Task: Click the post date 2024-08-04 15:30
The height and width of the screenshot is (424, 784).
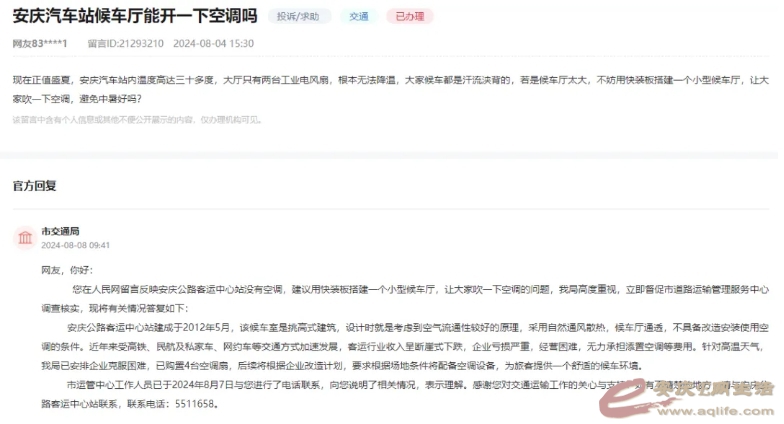Action: 212,44
